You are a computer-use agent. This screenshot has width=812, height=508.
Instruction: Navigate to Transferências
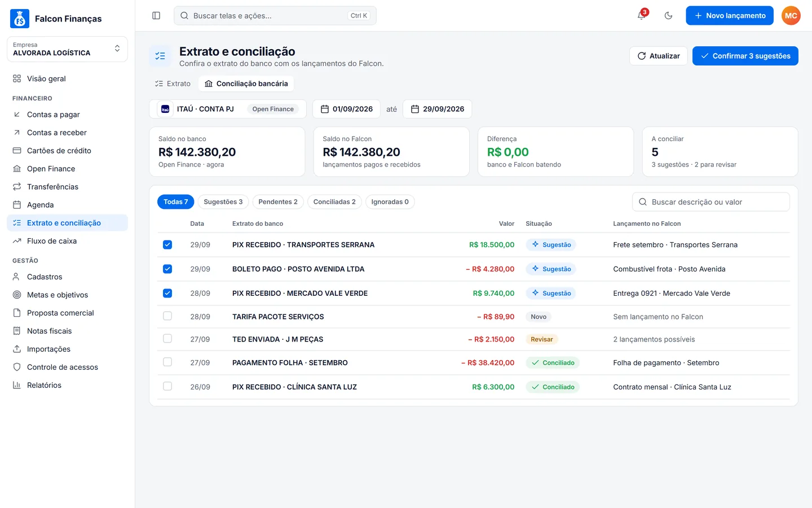[x=67, y=187]
